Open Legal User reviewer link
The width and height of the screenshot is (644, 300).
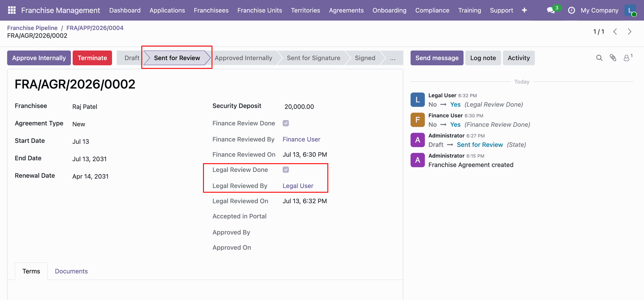click(x=298, y=186)
